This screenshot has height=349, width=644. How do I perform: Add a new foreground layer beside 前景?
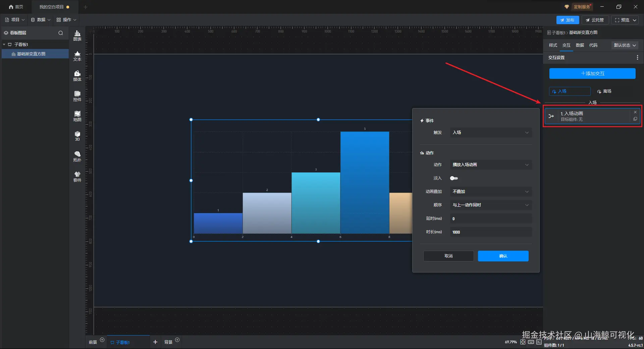coord(102,340)
